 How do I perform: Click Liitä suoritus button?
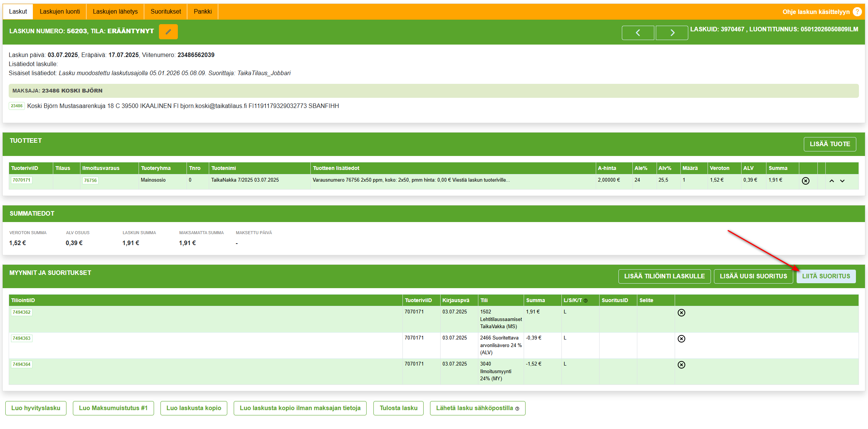click(x=826, y=276)
